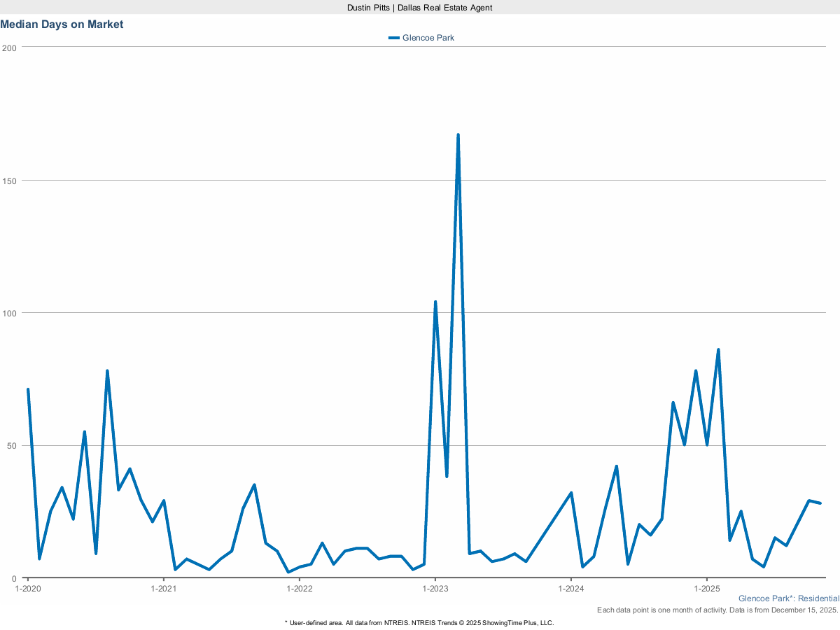The image size is (840, 630).
Task: Click the NTREIS Trends disclaimer text
Action: pos(419,622)
